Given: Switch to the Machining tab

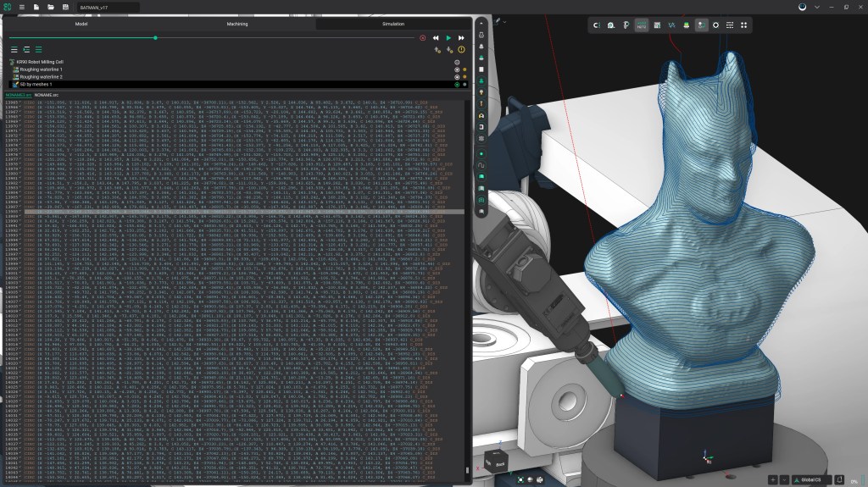Looking at the screenshot, I should (x=237, y=24).
